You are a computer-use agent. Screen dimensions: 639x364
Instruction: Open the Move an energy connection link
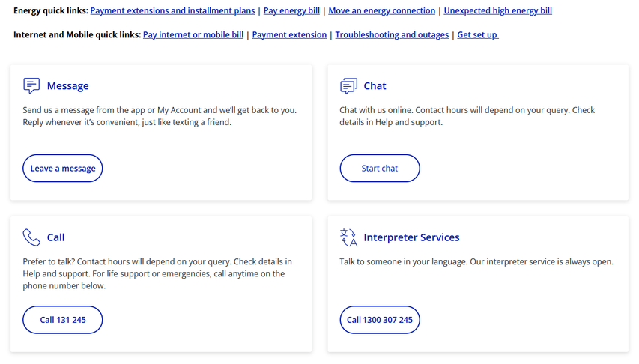point(381,11)
